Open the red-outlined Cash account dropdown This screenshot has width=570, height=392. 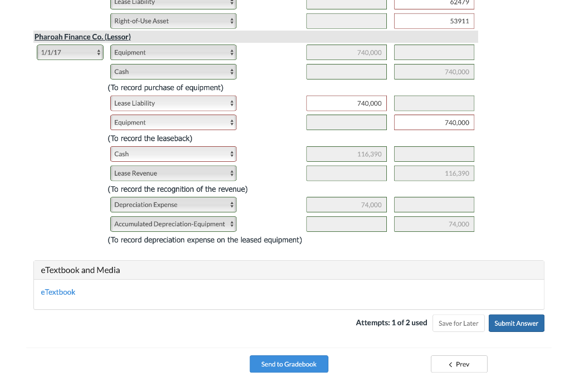pyautogui.click(x=173, y=154)
